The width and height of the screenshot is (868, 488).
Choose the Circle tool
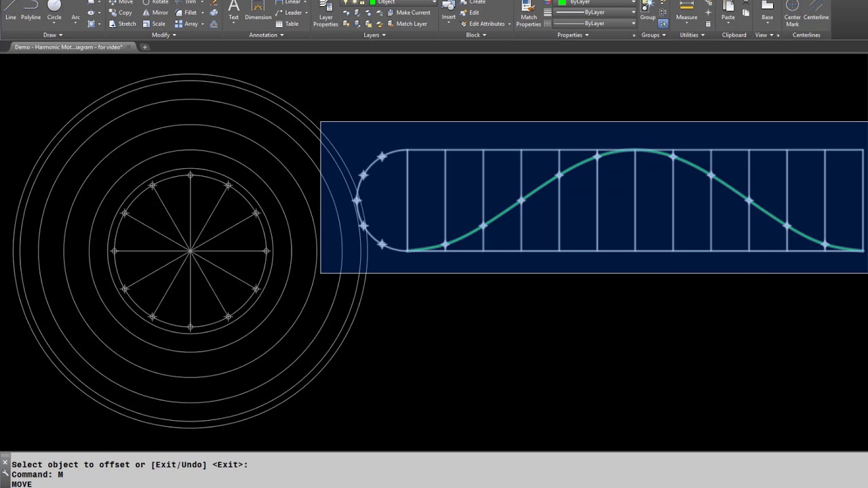pyautogui.click(x=54, y=10)
